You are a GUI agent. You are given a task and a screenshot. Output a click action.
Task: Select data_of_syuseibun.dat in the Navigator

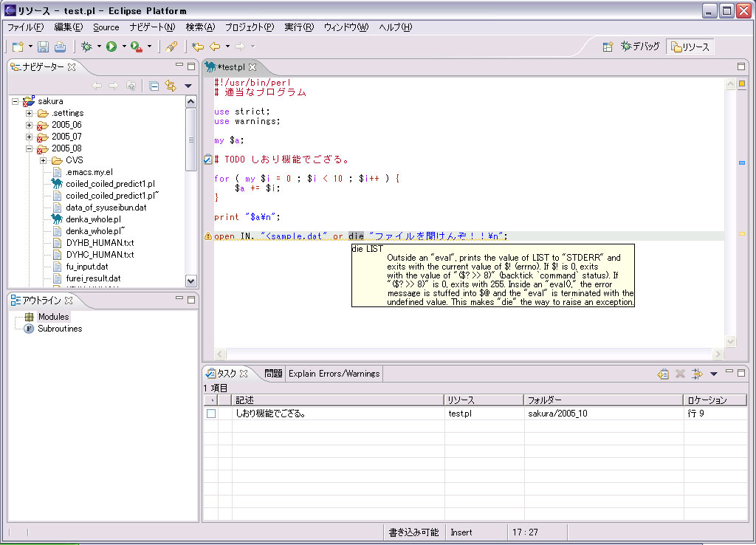point(106,208)
